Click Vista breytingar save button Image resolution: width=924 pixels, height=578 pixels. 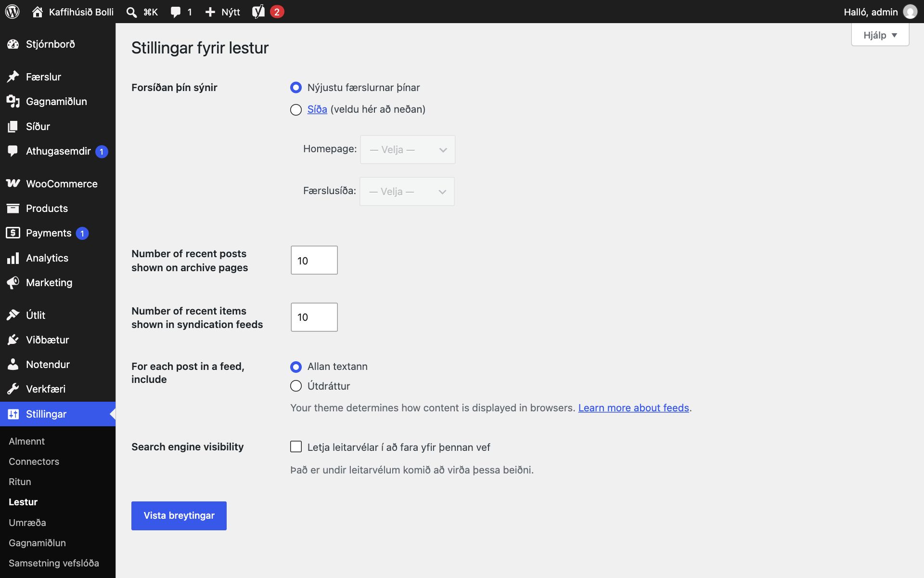(179, 516)
